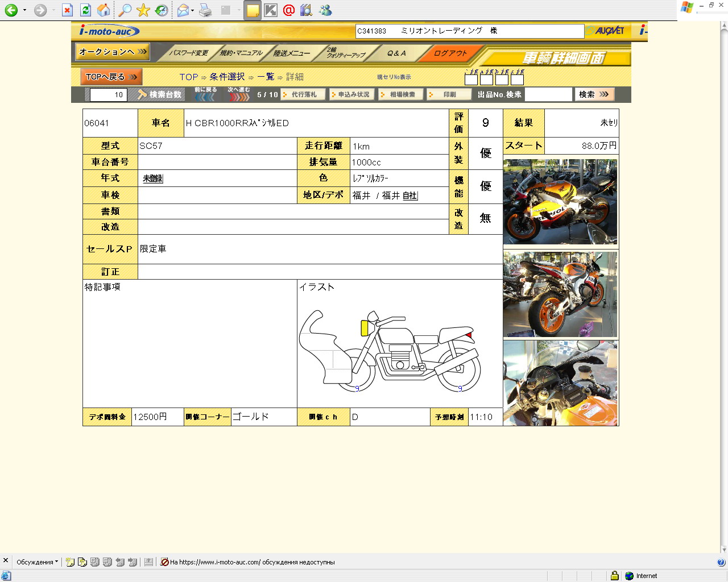Go to browser Home page icon
The height and width of the screenshot is (582, 728).
[x=104, y=10]
